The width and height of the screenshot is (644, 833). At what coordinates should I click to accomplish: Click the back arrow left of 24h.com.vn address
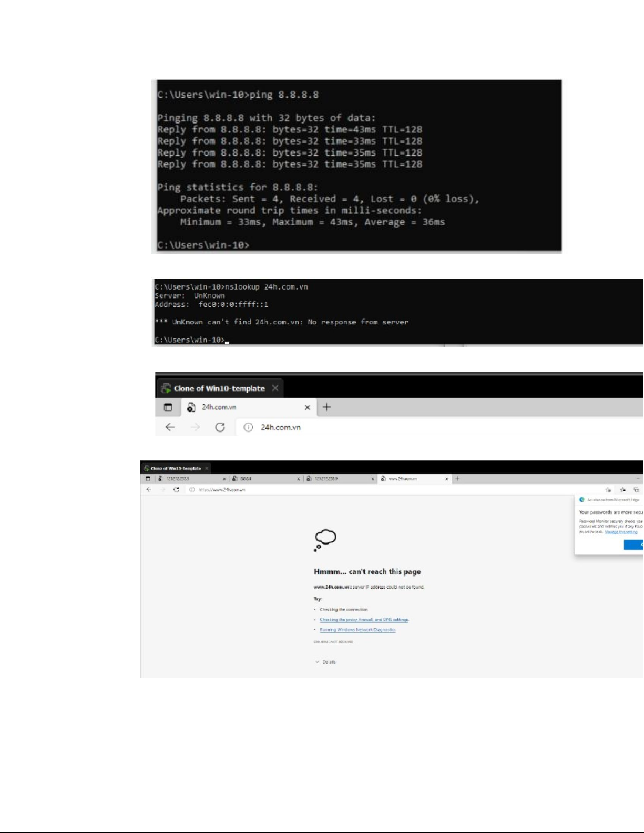coord(170,427)
